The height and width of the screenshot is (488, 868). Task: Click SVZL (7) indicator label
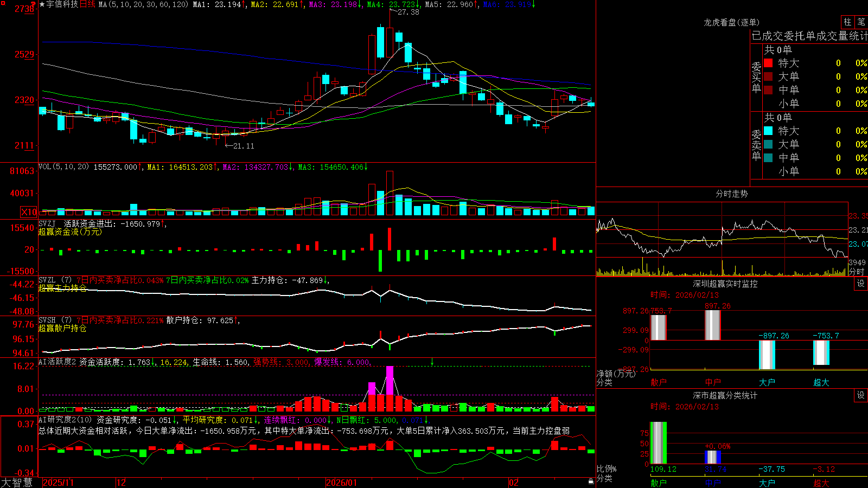point(55,280)
